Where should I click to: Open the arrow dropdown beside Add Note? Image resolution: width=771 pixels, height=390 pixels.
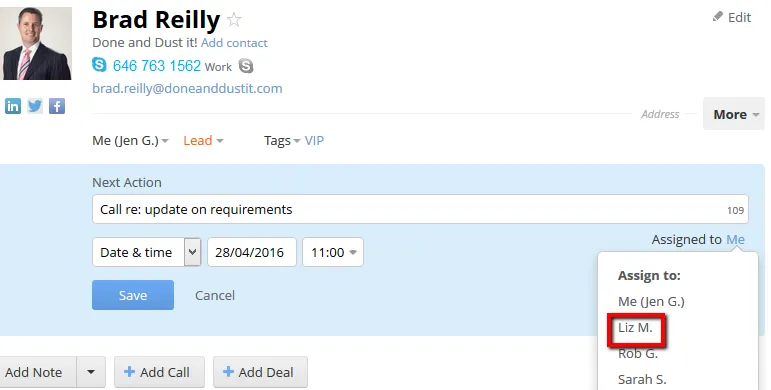click(x=91, y=372)
